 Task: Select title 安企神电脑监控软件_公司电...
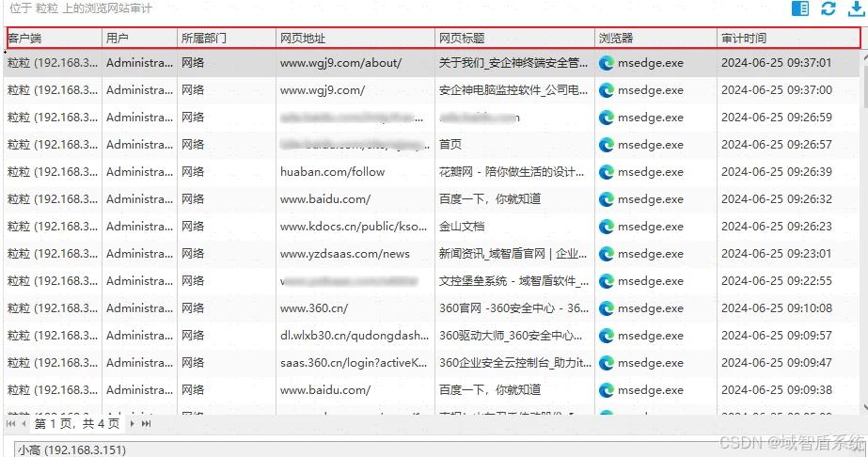tap(513, 90)
